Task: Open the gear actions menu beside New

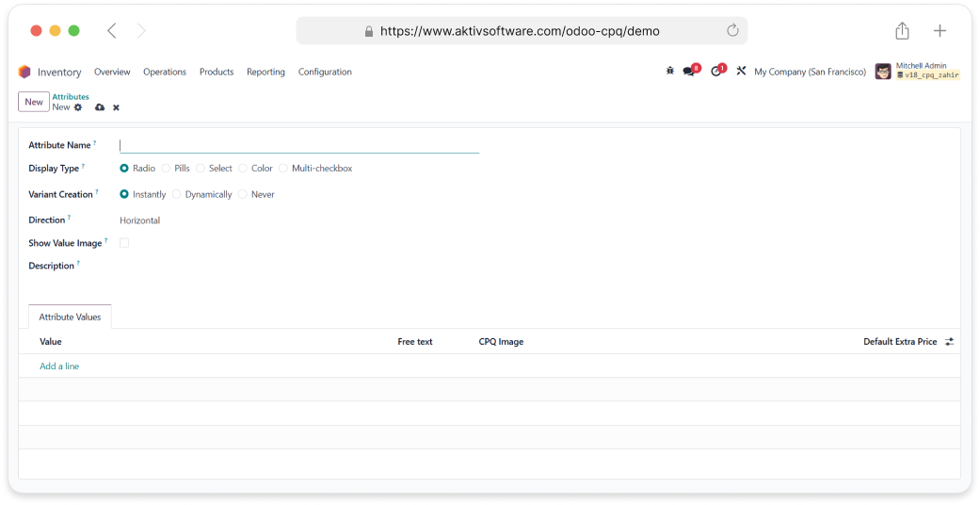Action: [x=78, y=107]
